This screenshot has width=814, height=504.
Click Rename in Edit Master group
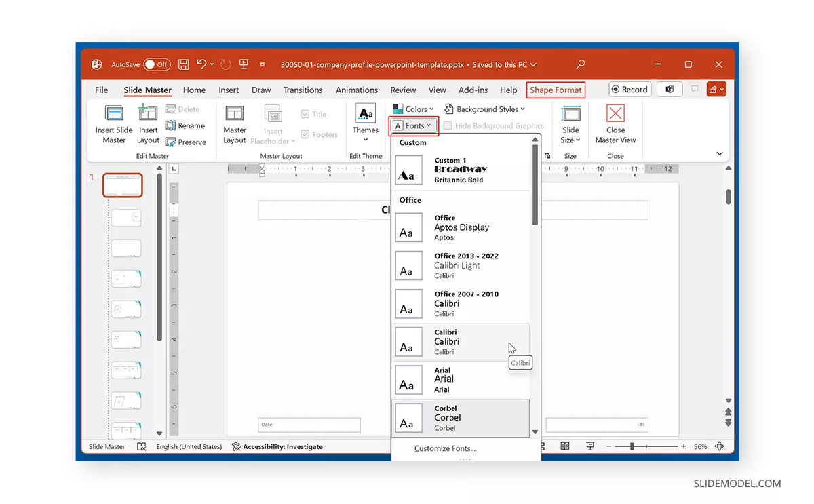pyautogui.click(x=185, y=125)
